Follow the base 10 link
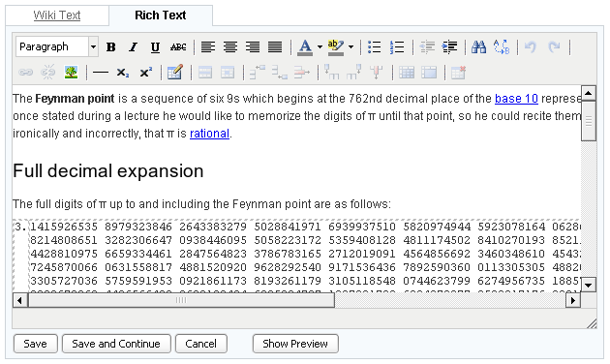This screenshot has width=610, height=364. pyautogui.click(x=516, y=99)
